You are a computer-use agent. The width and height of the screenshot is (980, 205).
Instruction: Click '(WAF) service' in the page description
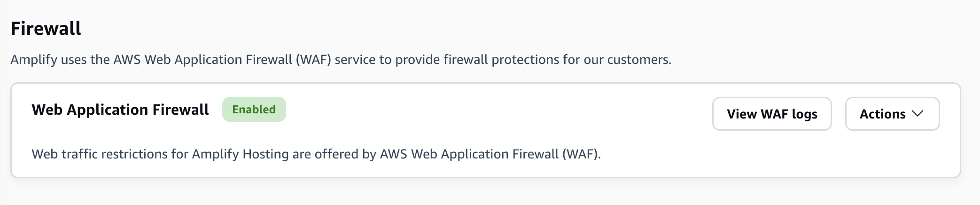(x=335, y=60)
